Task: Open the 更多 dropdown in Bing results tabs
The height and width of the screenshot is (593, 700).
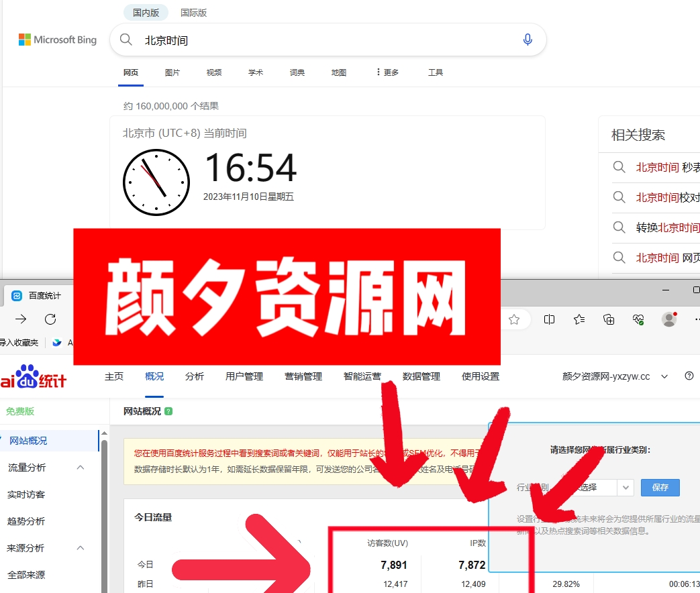Action: 387,72
